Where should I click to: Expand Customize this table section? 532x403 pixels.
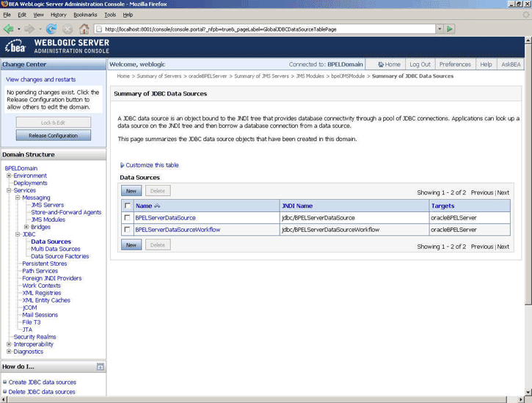tap(149, 165)
